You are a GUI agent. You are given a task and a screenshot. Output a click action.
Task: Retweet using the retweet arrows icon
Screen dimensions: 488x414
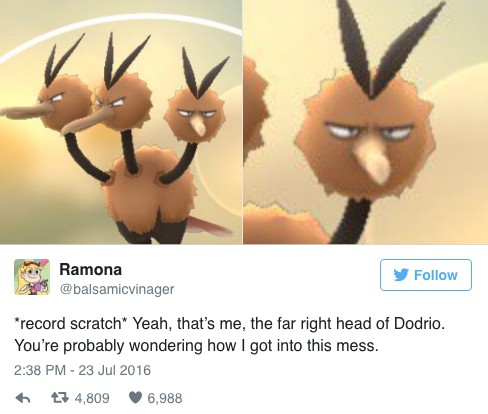(x=60, y=397)
